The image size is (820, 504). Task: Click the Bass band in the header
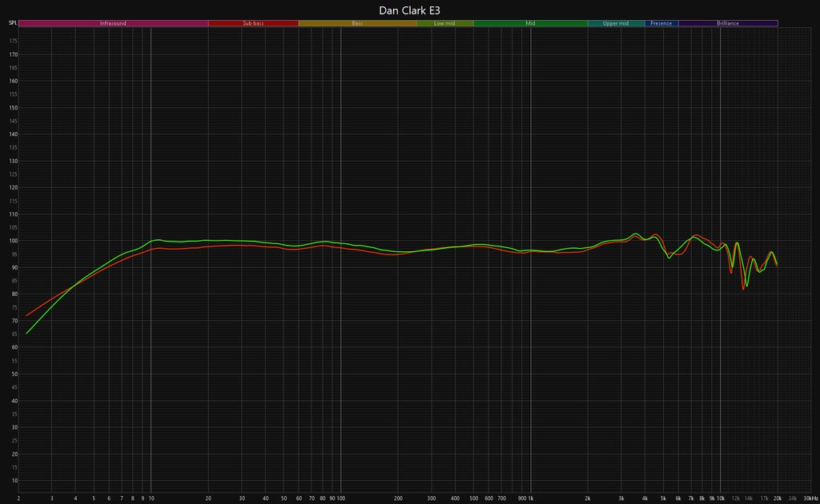(357, 23)
